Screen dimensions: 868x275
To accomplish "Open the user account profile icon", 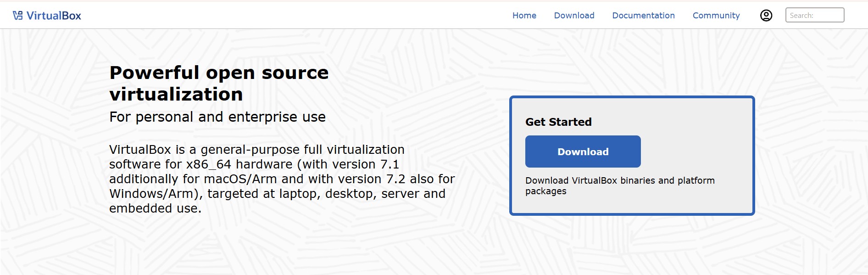I will tap(766, 16).
